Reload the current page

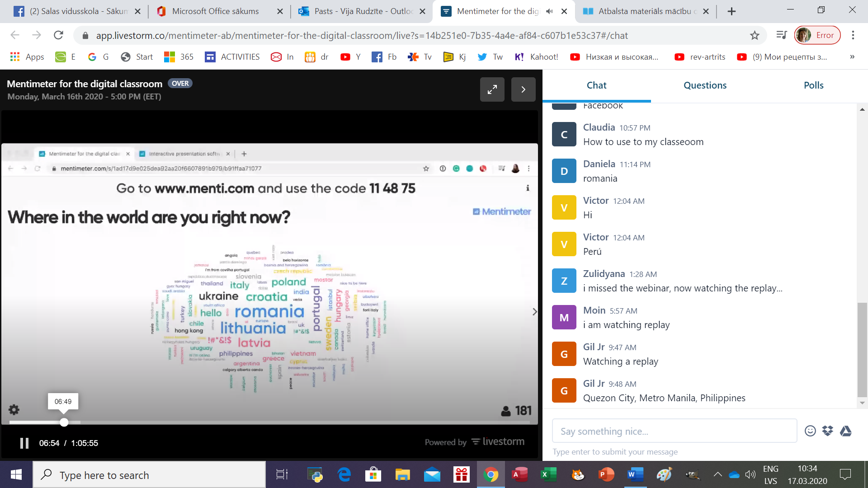(58, 35)
